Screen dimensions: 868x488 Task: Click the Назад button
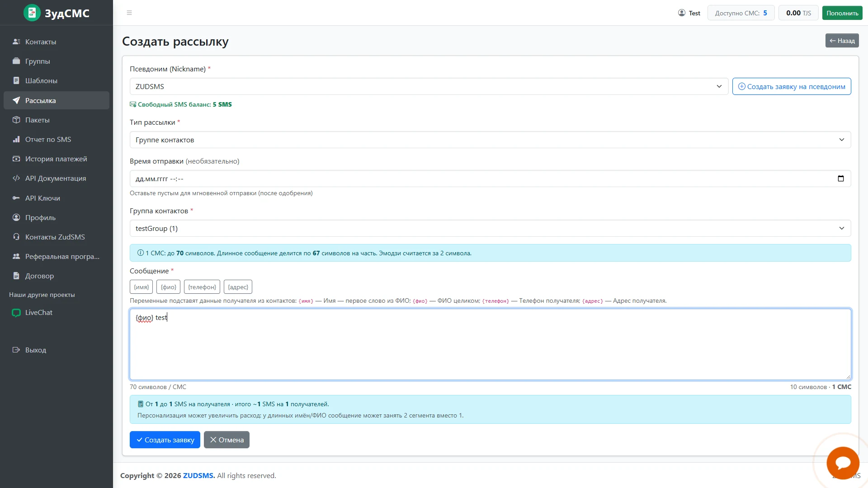(842, 41)
